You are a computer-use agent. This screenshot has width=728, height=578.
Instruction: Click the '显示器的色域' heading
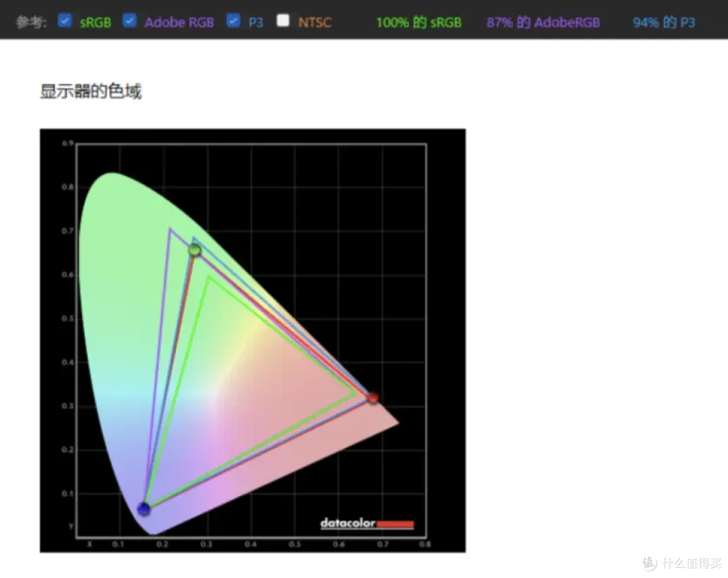coord(90,91)
